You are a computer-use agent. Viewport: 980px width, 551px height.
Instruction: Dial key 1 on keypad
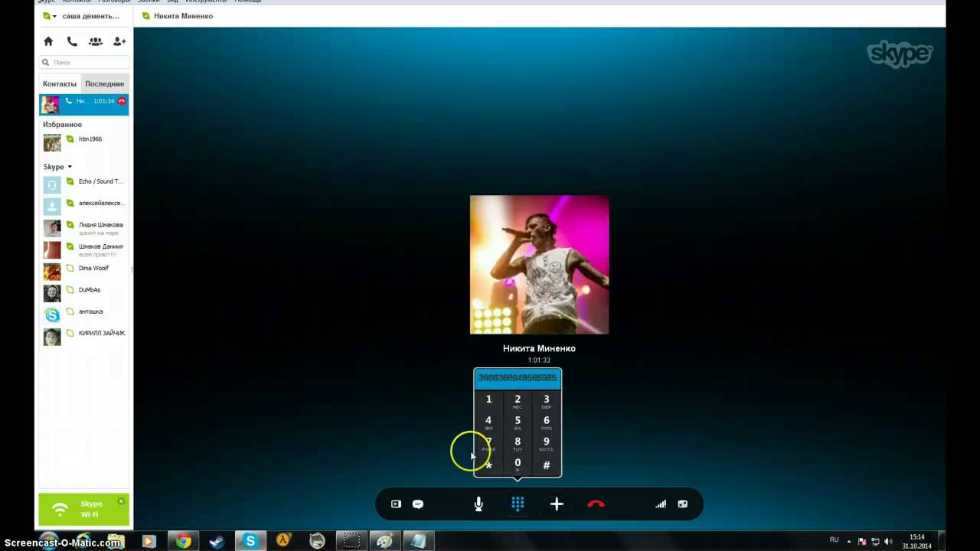[x=488, y=399]
